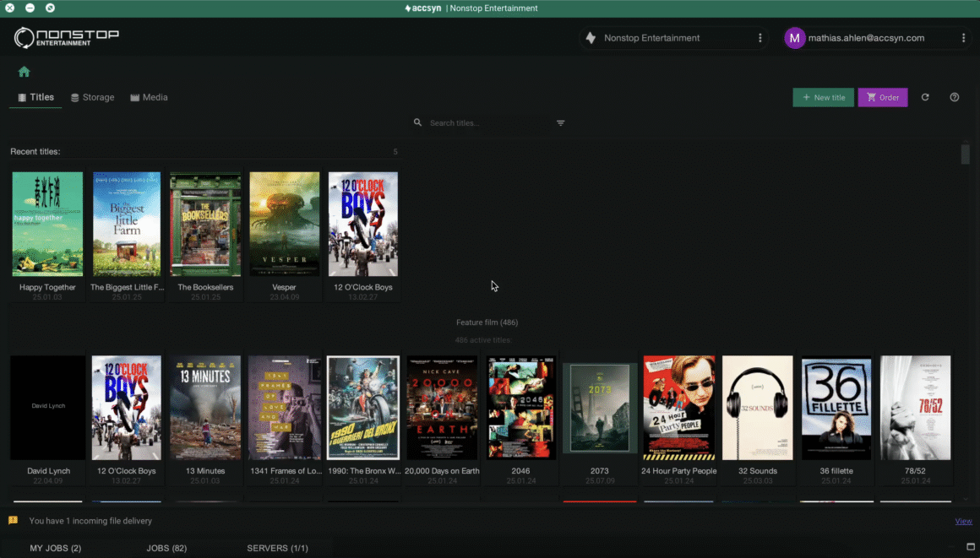Click the Recent titles label
The height and width of the screenshot is (558, 980).
pos(35,152)
